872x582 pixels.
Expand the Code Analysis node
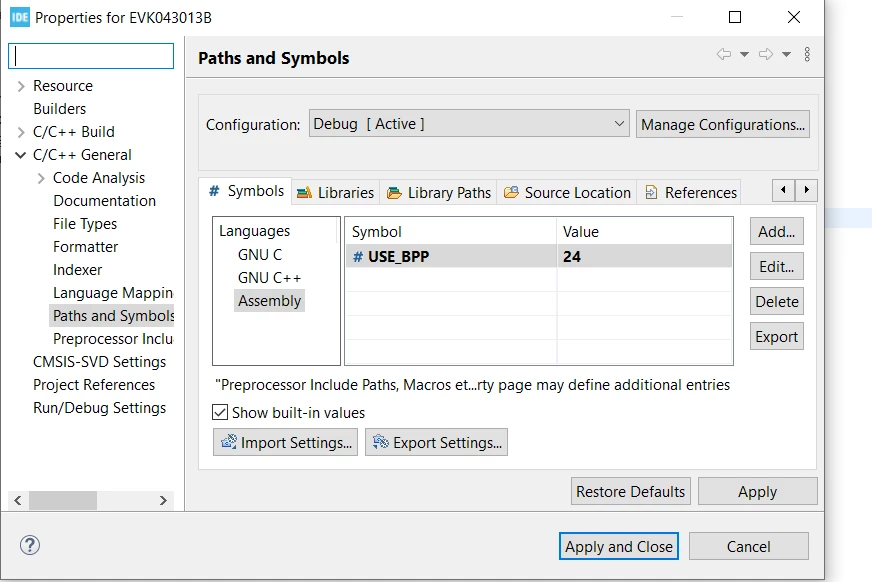(41, 178)
